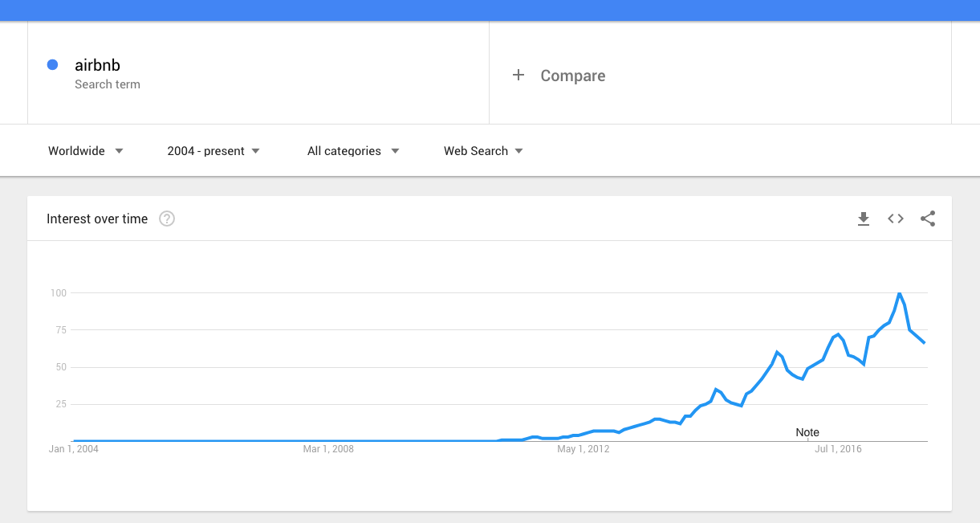Click the Note marker on chart
980x523 pixels.
807,432
